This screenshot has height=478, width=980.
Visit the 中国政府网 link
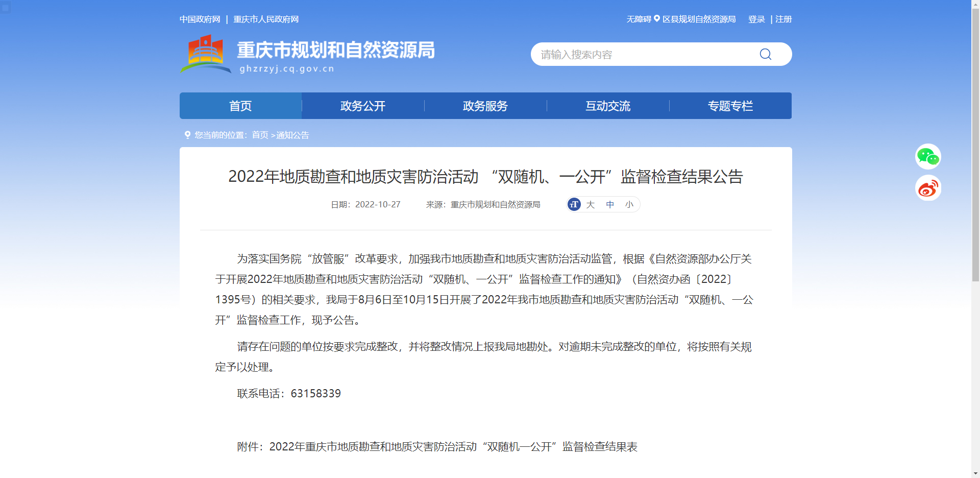click(x=201, y=19)
